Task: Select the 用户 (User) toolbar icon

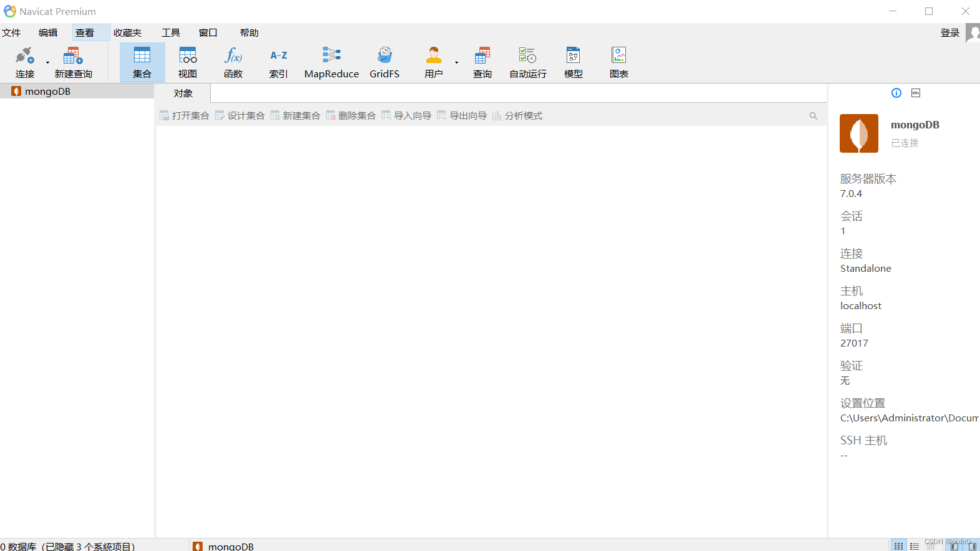Action: (x=434, y=62)
